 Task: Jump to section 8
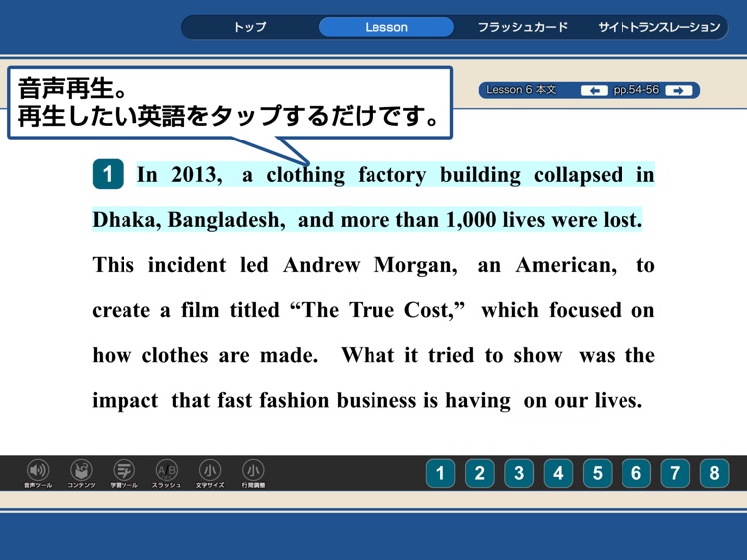click(714, 473)
